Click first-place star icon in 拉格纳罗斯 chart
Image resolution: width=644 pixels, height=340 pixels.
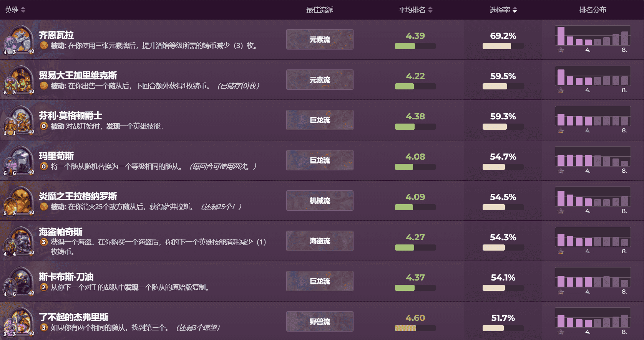[561, 211]
